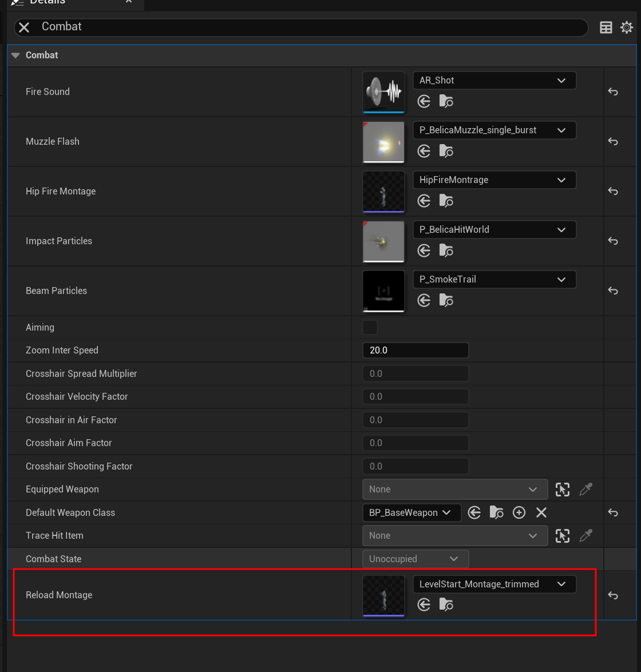Use Content Browser selection for Muzzle Flash

[424, 151]
